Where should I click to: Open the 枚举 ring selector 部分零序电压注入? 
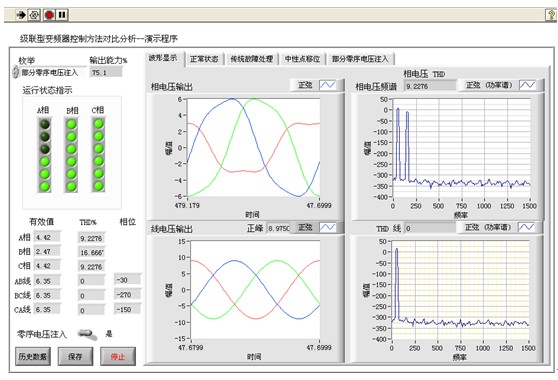53,73
